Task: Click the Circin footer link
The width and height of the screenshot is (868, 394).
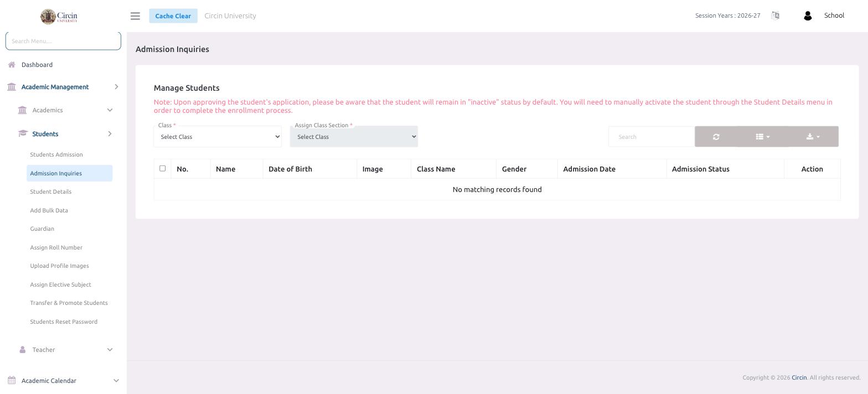Action: [x=799, y=377]
